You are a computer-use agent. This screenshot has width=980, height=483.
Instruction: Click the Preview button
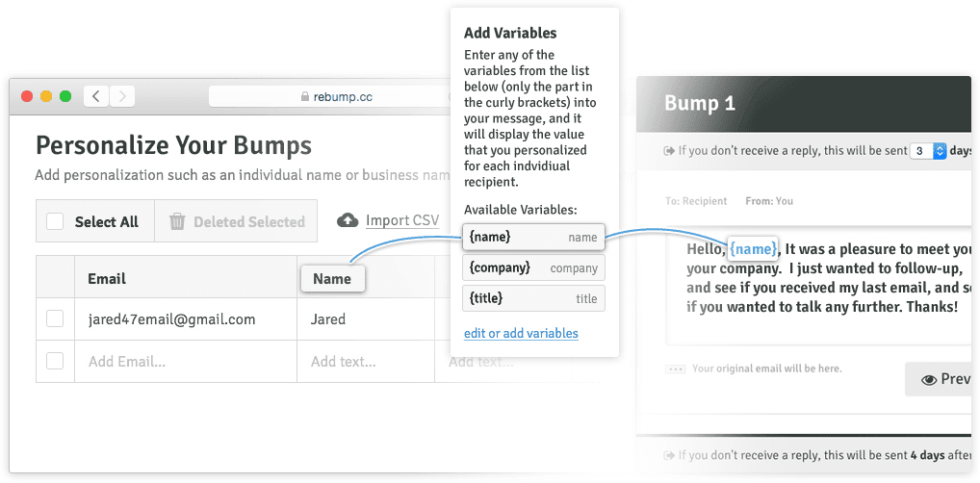point(938,379)
